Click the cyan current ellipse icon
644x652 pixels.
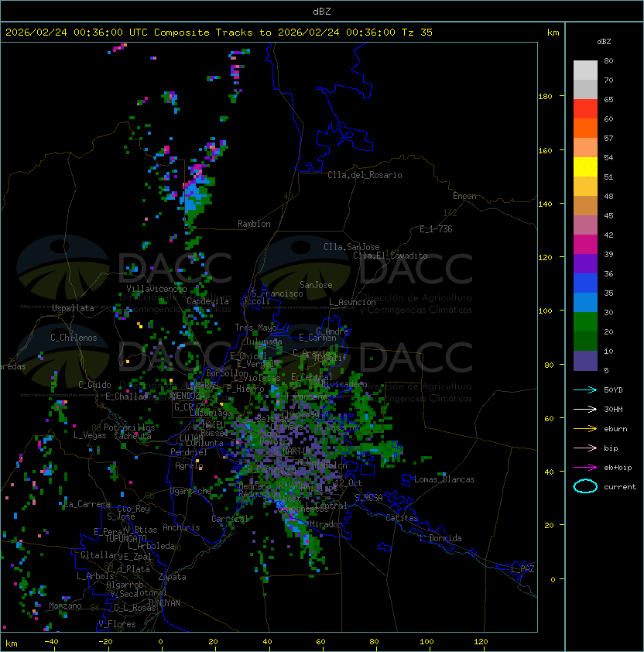click(x=585, y=486)
